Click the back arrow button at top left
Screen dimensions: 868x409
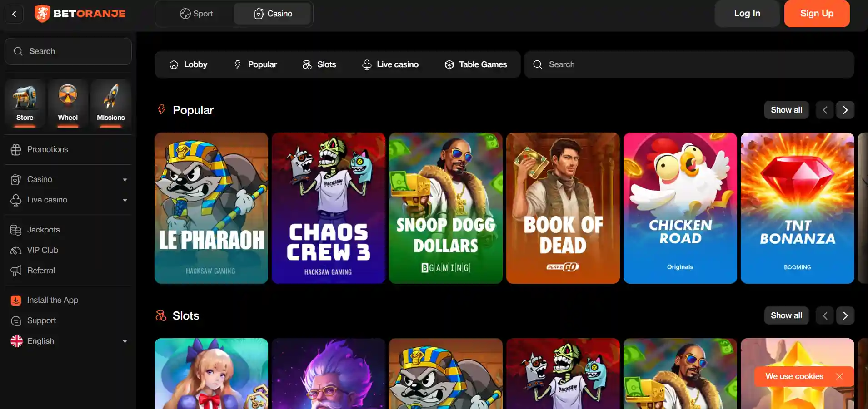(14, 14)
